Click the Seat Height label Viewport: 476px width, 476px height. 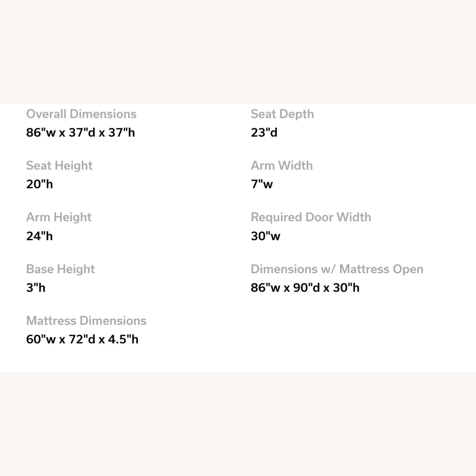pos(59,166)
